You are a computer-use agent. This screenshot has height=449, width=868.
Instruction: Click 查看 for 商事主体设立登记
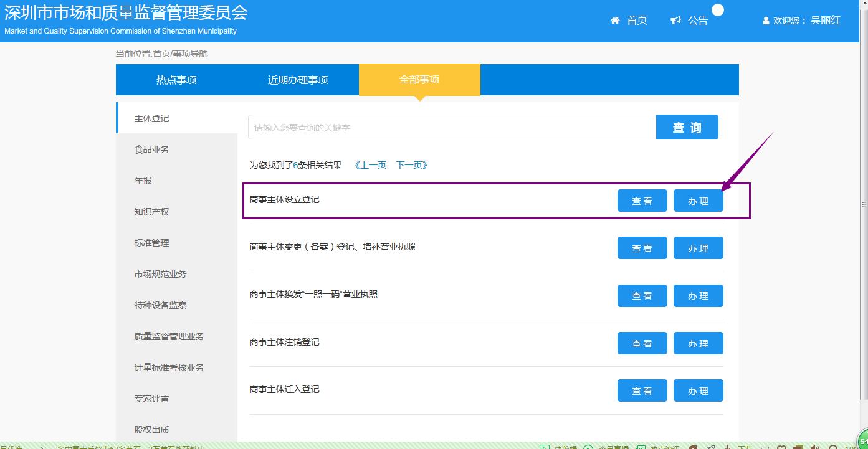coord(642,201)
